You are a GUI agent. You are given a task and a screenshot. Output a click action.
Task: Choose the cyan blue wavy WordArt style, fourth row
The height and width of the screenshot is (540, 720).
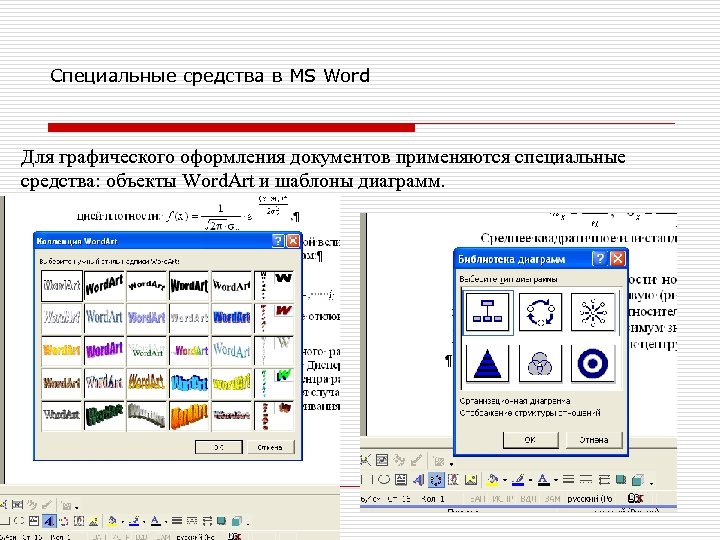[x=189, y=383]
